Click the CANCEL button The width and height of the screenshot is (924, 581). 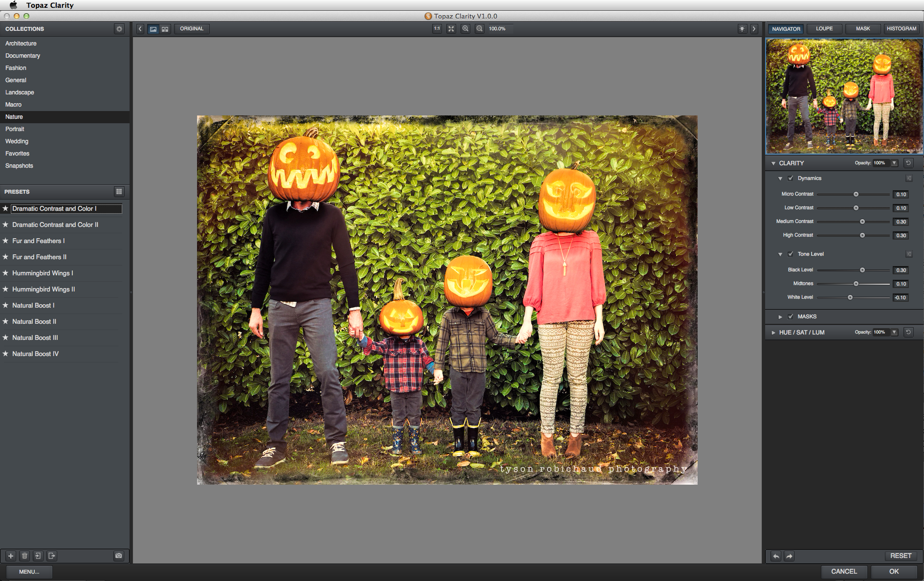(x=844, y=571)
